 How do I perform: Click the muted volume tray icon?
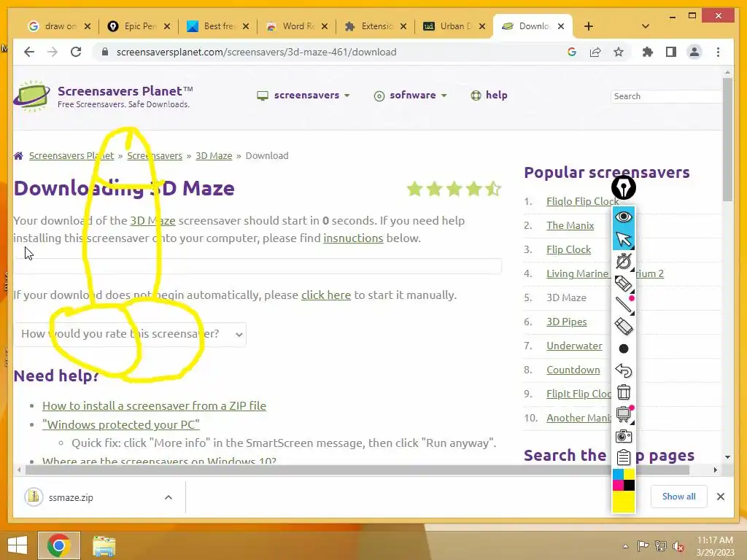pyautogui.click(x=678, y=546)
